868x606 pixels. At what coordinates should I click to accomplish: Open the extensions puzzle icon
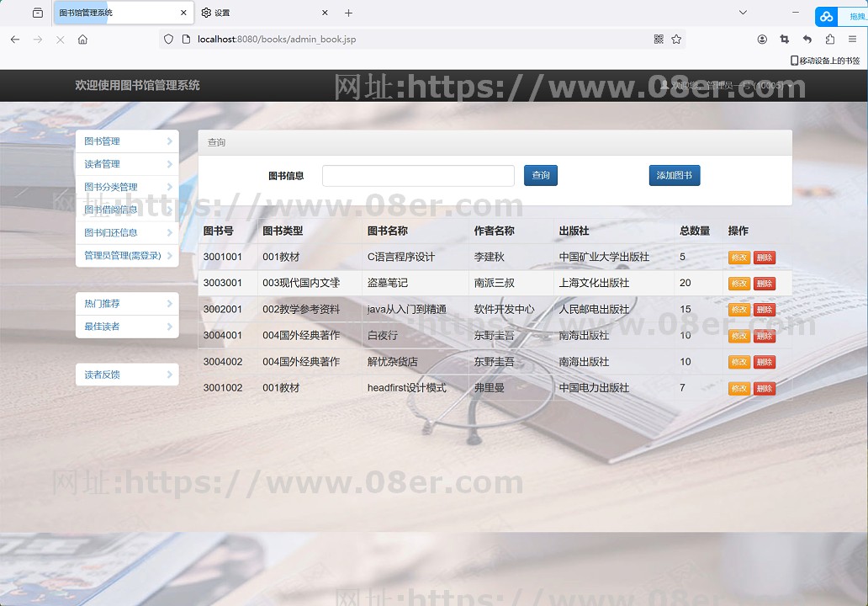click(x=830, y=40)
